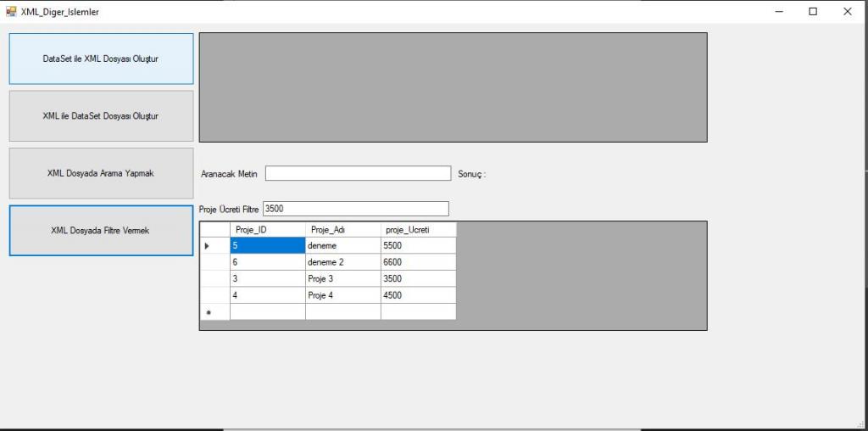Select the 'deneme 2' cell

pos(342,262)
